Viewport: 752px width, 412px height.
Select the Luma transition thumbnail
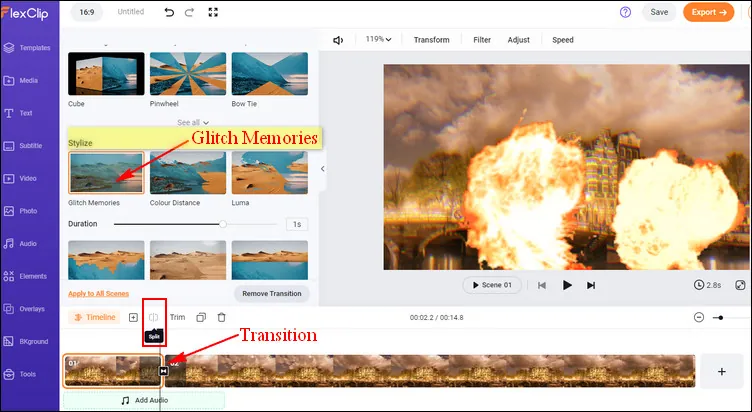tap(270, 173)
